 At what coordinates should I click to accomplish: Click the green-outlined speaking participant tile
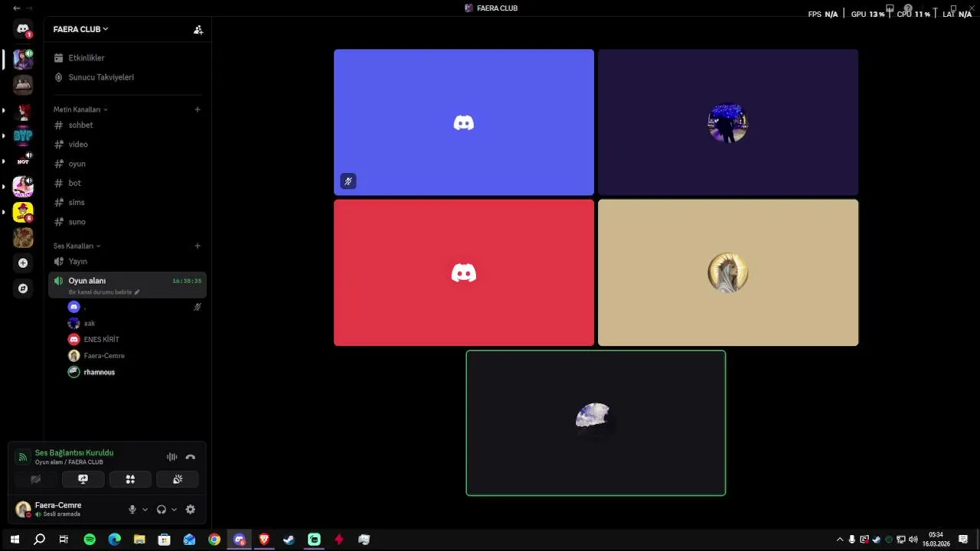point(596,422)
